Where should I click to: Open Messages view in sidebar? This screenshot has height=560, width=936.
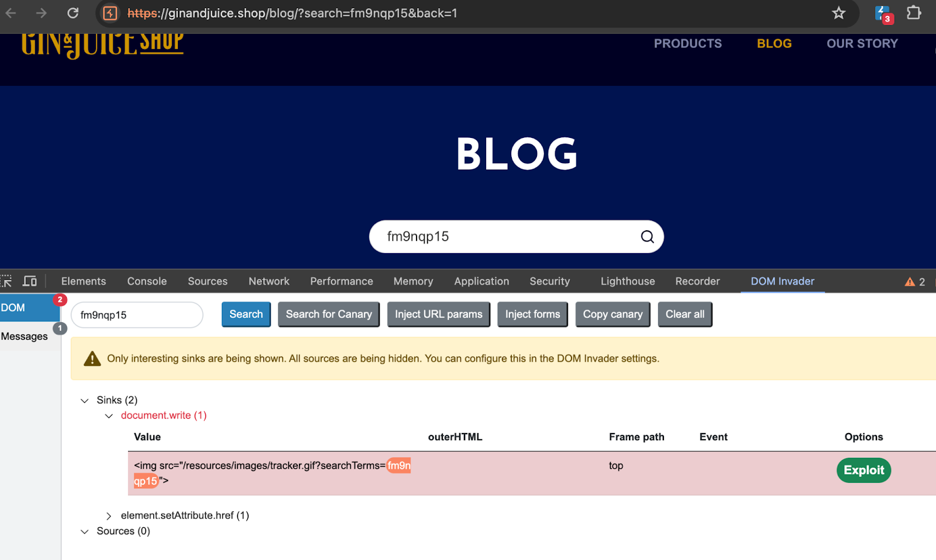tap(30, 336)
